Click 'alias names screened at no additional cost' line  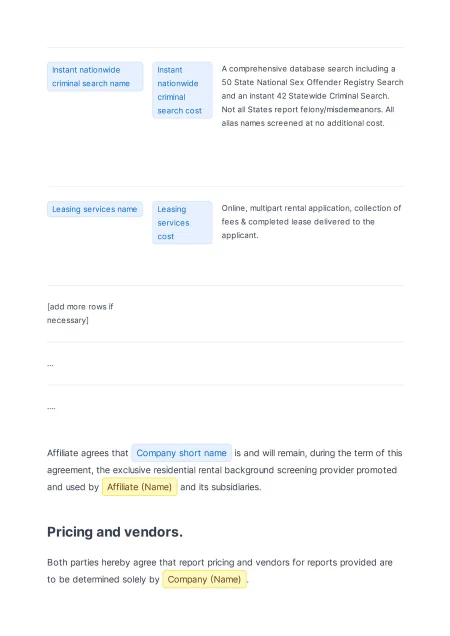point(303,123)
